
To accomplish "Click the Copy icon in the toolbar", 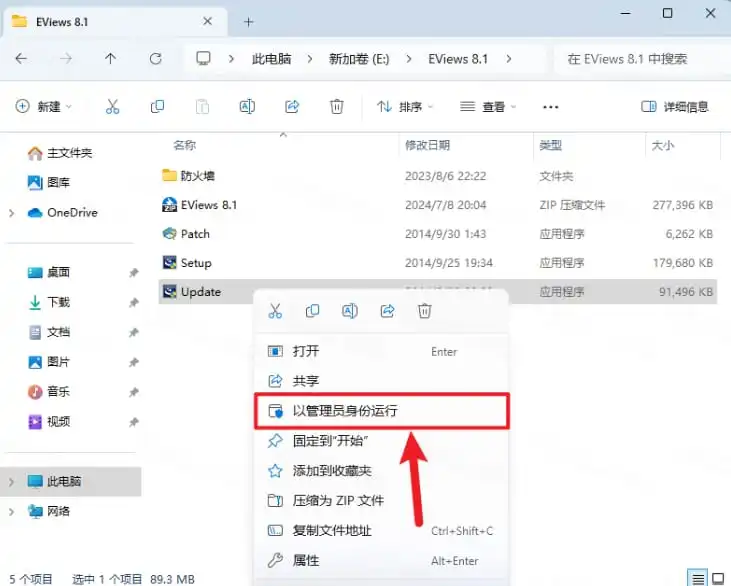I will (157, 107).
